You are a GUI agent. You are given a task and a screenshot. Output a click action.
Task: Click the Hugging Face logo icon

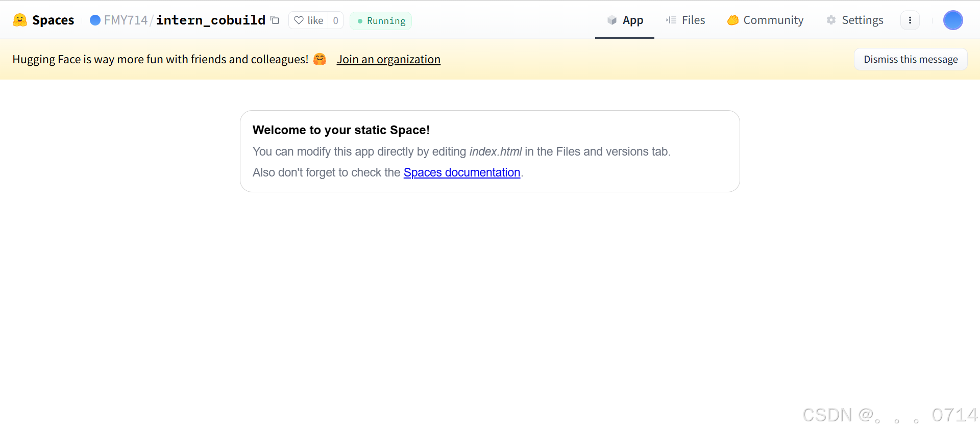[x=20, y=20]
